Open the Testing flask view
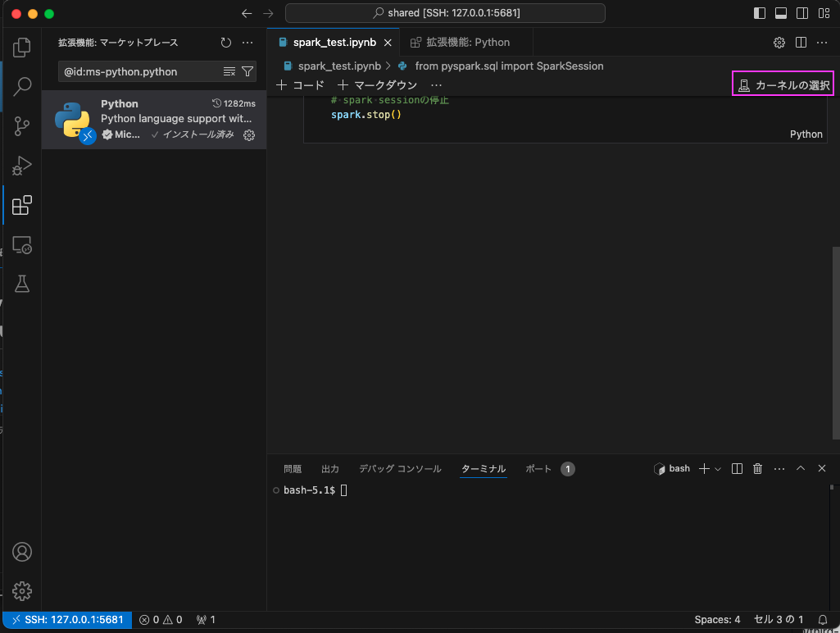This screenshot has width=840, height=633. (22, 284)
